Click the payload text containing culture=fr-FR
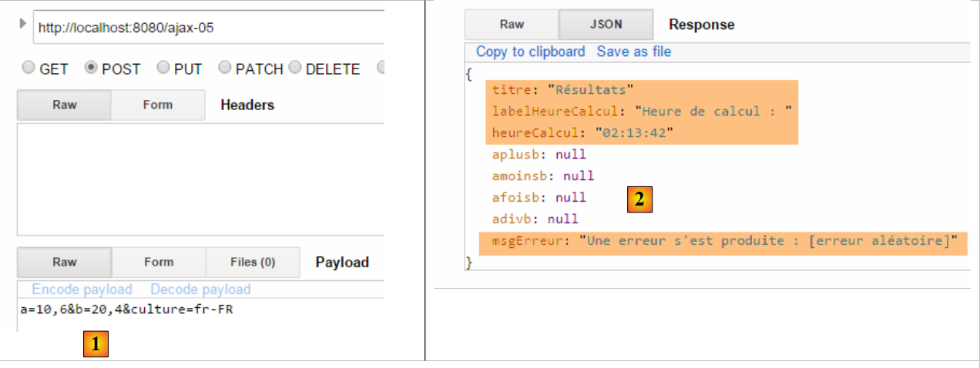 pyautogui.click(x=127, y=309)
